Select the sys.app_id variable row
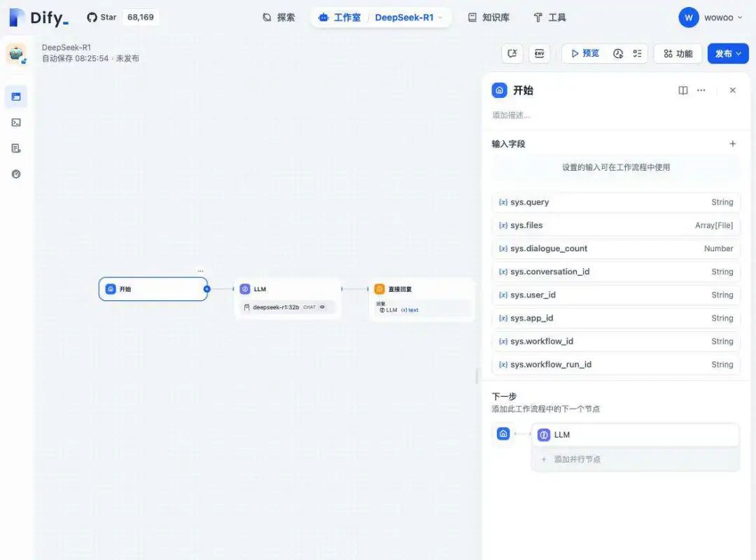756x560 pixels. (x=616, y=318)
